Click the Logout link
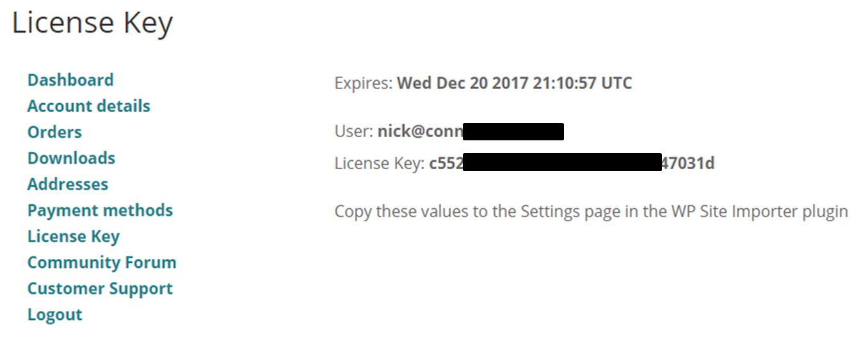This screenshot has width=868, height=339. [x=55, y=315]
